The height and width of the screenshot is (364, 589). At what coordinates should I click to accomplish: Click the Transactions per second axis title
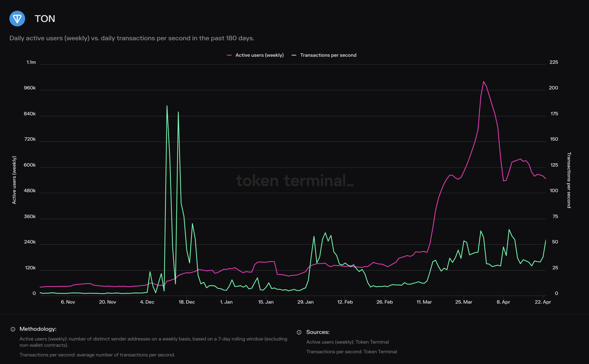pyautogui.click(x=569, y=180)
